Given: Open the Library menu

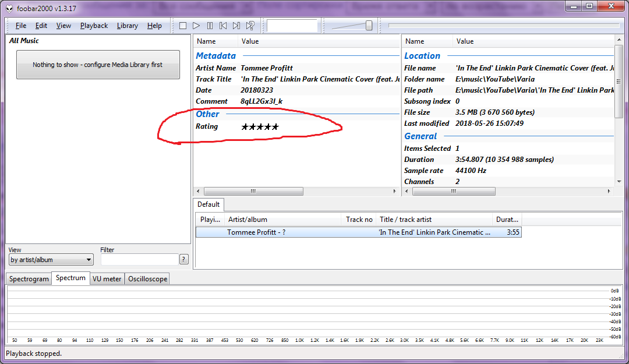Looking at the screenshot, I should (127, 26).
